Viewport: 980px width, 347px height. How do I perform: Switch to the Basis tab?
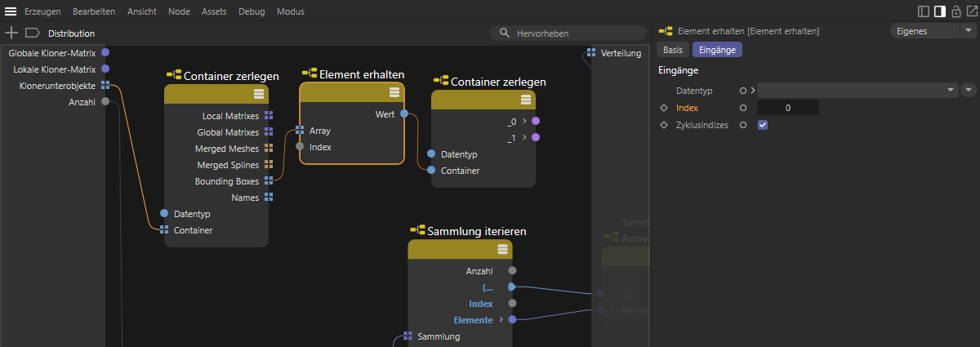(x=673, y=50)
